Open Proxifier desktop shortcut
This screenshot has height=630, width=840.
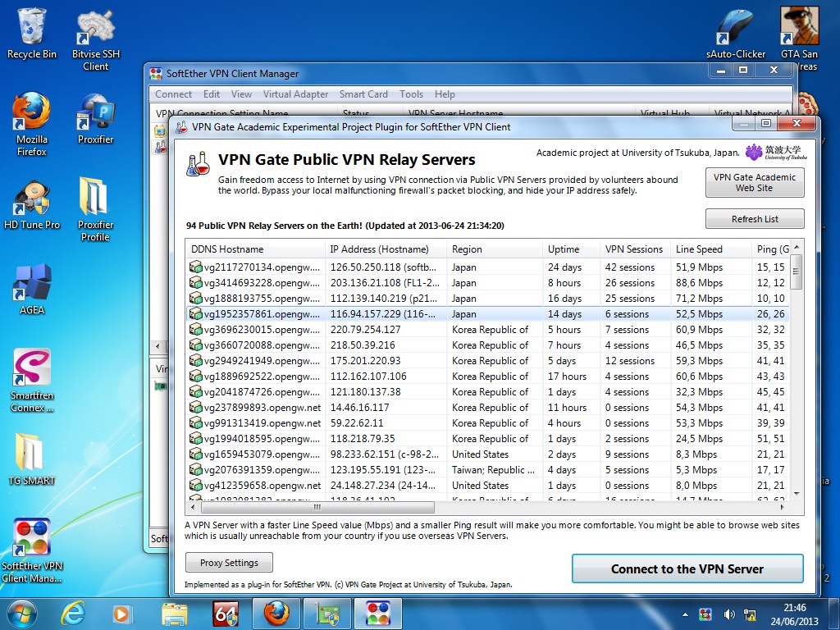tap(95, 118)
